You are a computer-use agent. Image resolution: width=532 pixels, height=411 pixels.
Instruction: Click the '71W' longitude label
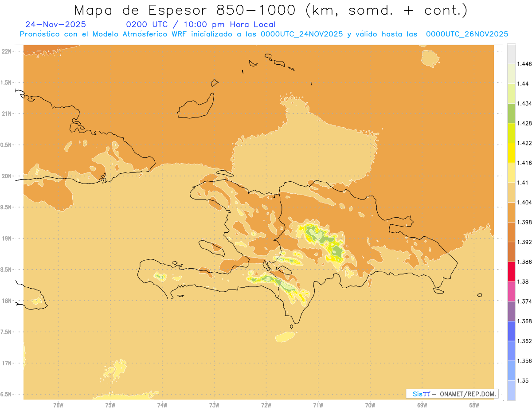click(318, 404)
